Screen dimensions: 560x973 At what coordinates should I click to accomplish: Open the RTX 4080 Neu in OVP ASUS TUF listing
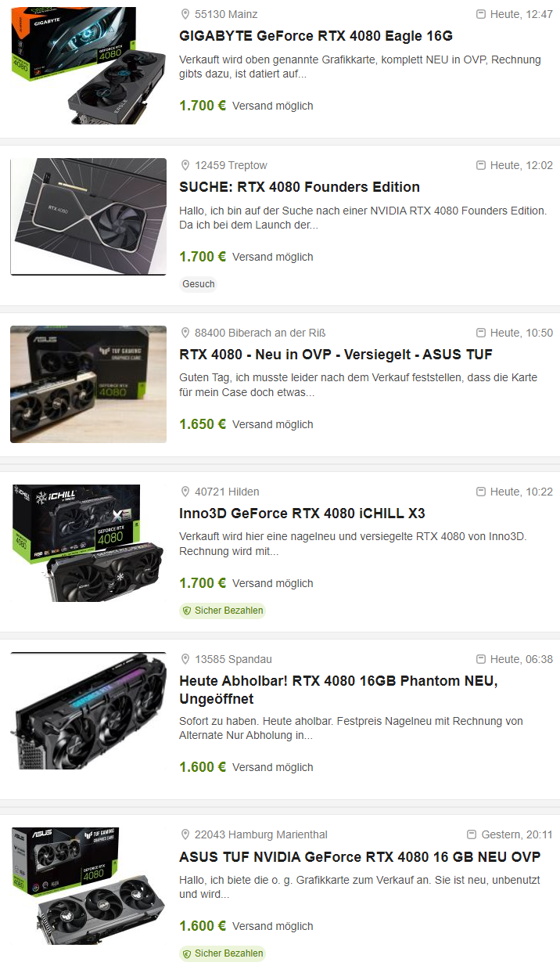(336, 355)
